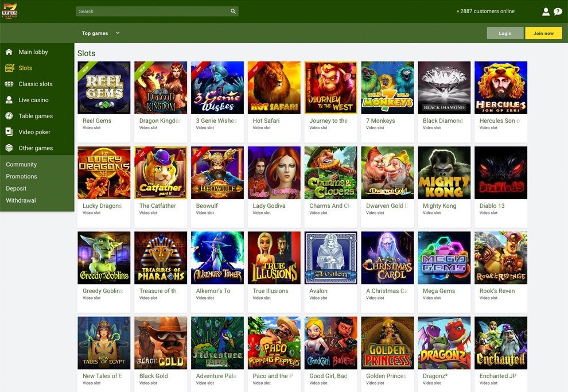Open the help question mark icon

click(558, 11)
